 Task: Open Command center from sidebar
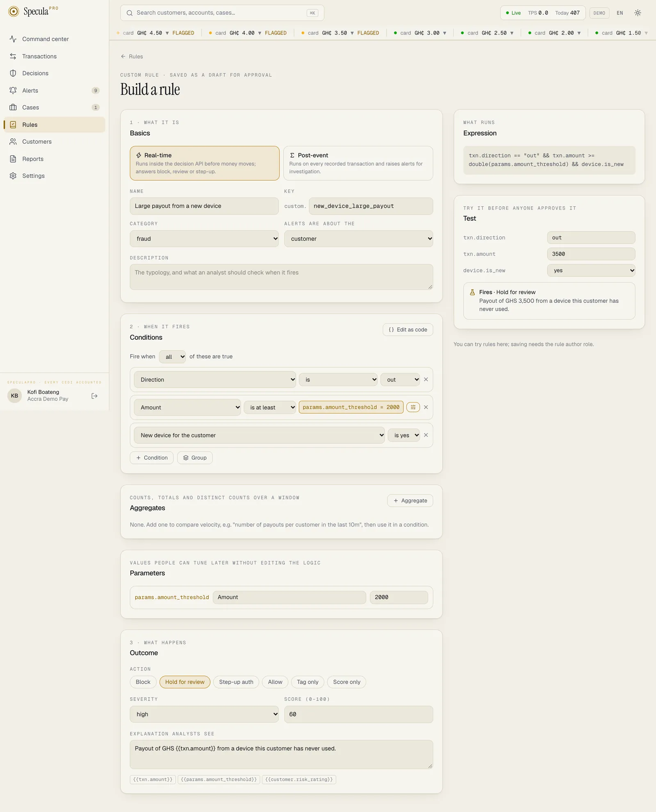(54, 39)
